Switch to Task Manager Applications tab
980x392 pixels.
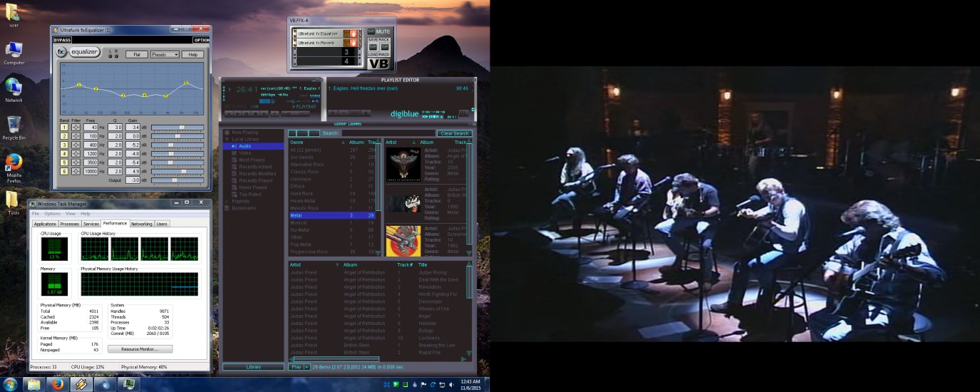pos(45,224)
